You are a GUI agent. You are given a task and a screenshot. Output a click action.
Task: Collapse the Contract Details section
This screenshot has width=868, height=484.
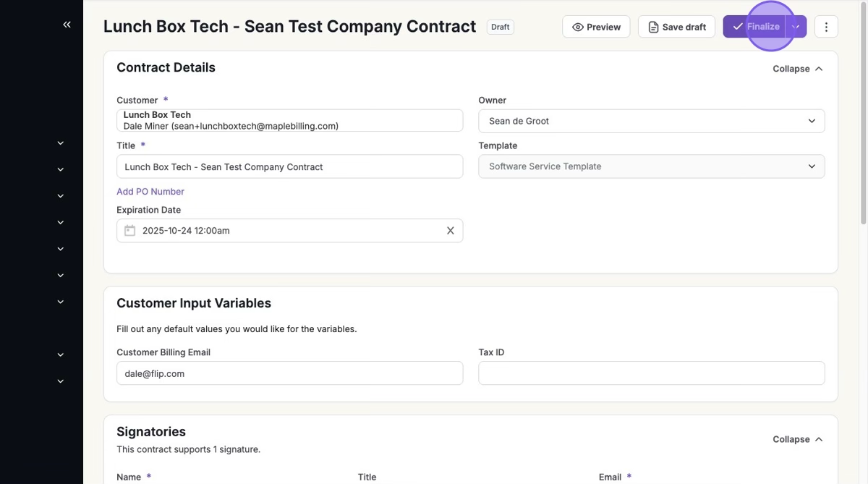click(x=797, y=69)
